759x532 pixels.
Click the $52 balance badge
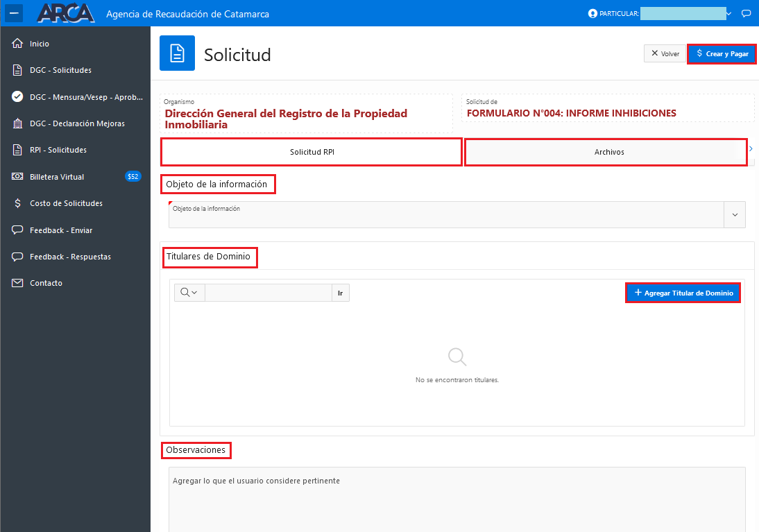(x=133, y=177)
